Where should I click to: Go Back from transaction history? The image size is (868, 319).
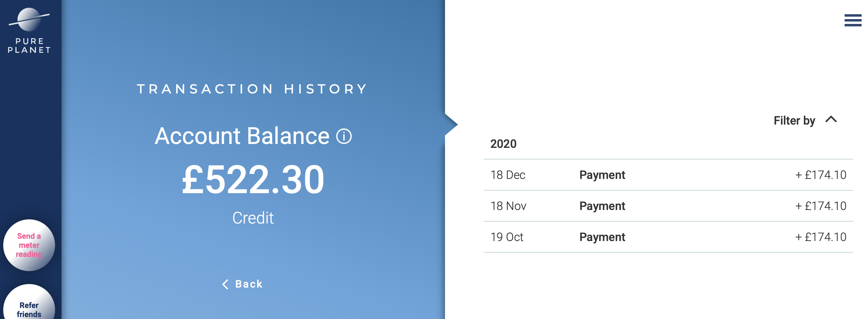point(249,284)
